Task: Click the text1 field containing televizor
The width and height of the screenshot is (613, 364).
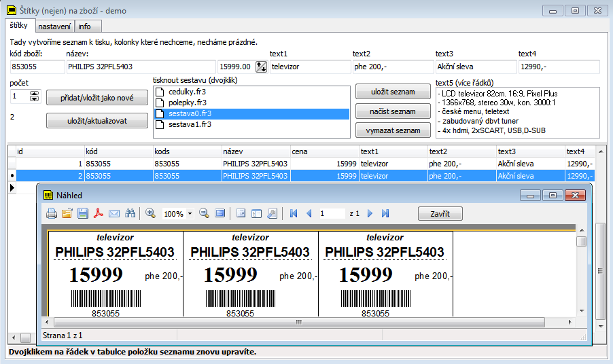Action: click(310, 67)
